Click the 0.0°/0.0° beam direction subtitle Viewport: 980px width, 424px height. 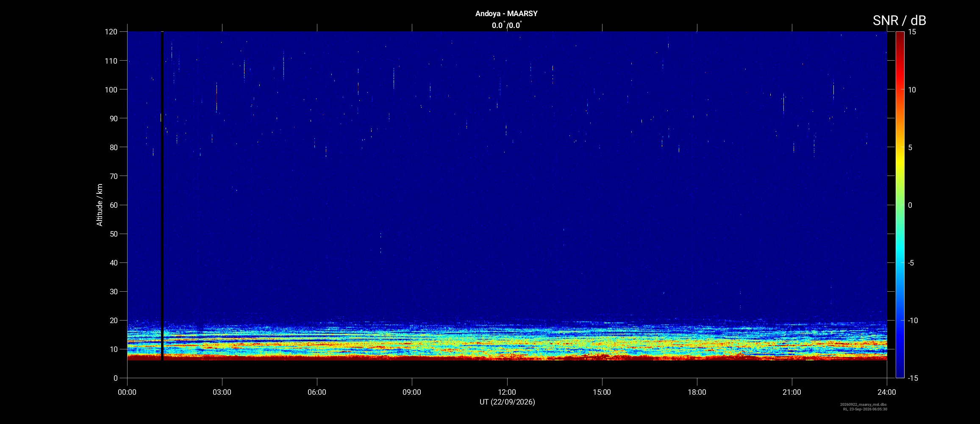tap(507, 25)
